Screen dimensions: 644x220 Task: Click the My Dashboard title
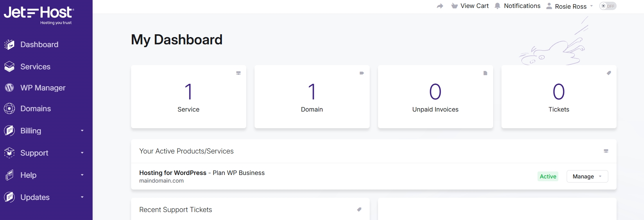click(x=177, y=39)
